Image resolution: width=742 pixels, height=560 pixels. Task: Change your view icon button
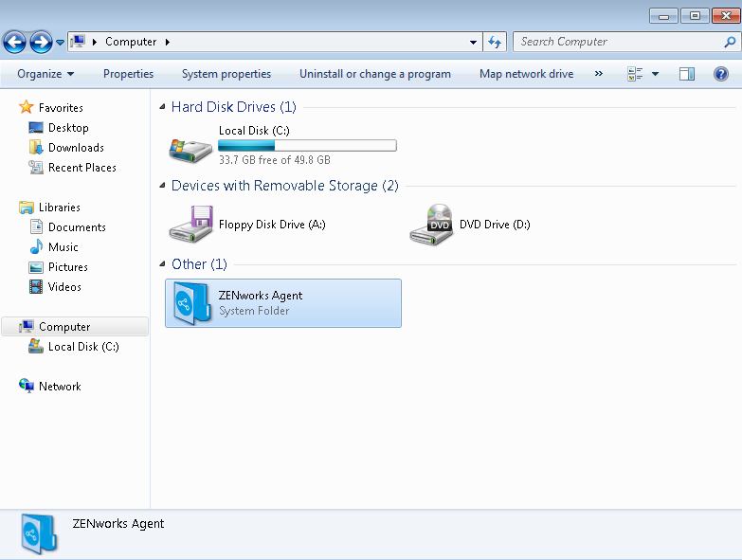635,74
